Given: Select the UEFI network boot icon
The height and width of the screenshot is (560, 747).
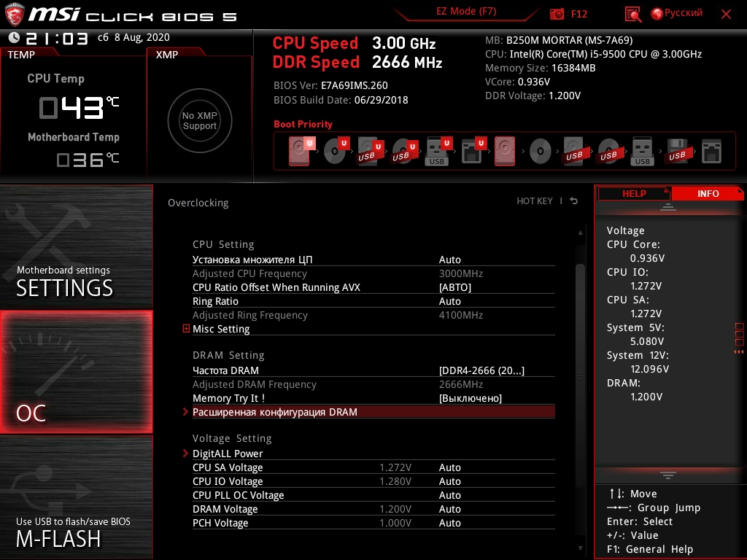Looking at the screenshot, I should pyautogui.click(x=473, y=151).
